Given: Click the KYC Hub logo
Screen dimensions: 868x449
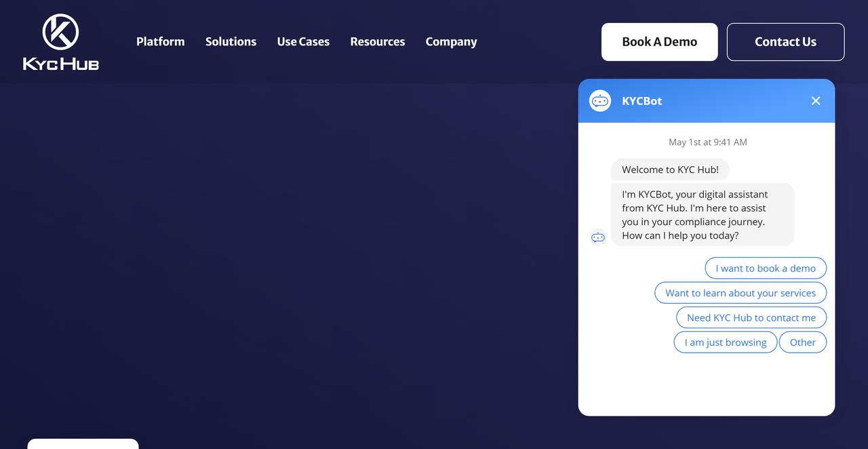Looking at the screenshot, I should pyautogui.click(x=61, y=42).
